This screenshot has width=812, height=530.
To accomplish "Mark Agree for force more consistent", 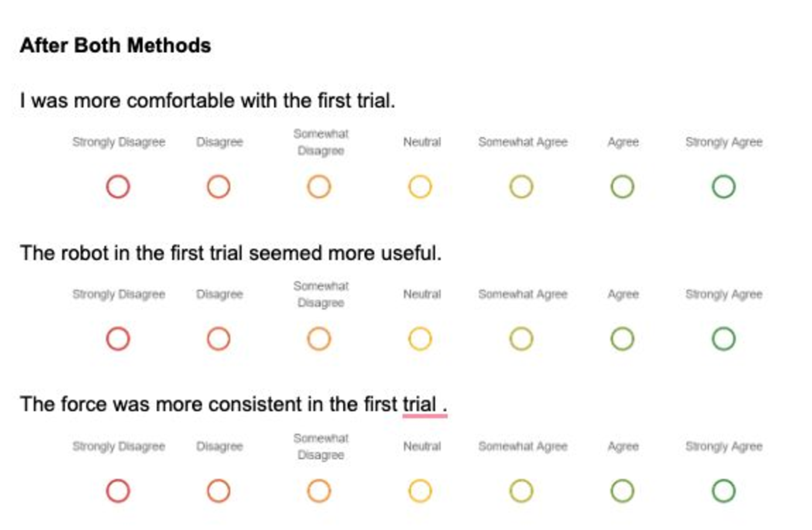I will (x=622, y=491).
